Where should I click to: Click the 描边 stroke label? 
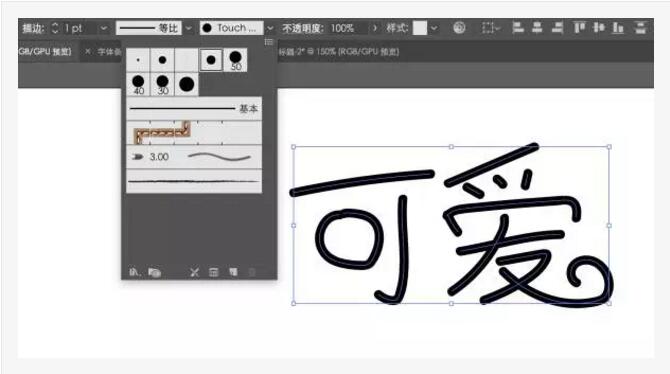pos(33,28)
